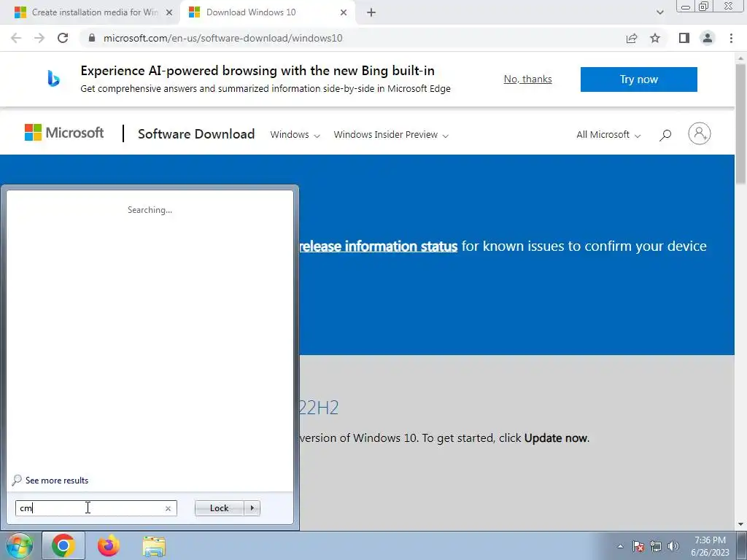Bookmark this page with the star icon

655,38
